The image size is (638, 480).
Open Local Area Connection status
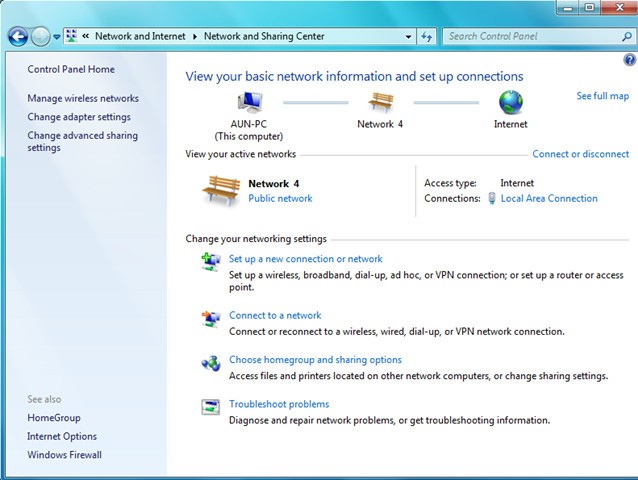549,199
